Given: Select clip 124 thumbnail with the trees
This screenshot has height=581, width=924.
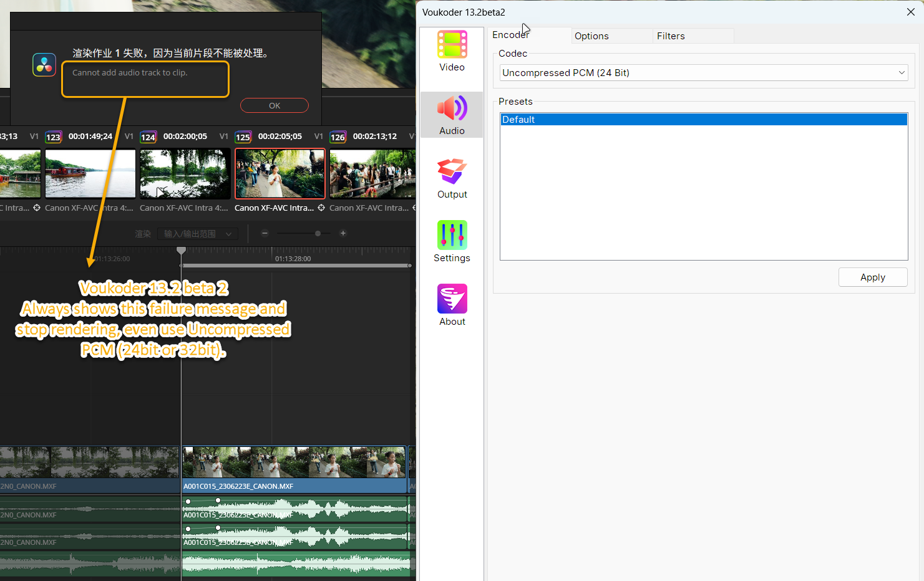Looking at the screenshot, I should pos(185,173).
